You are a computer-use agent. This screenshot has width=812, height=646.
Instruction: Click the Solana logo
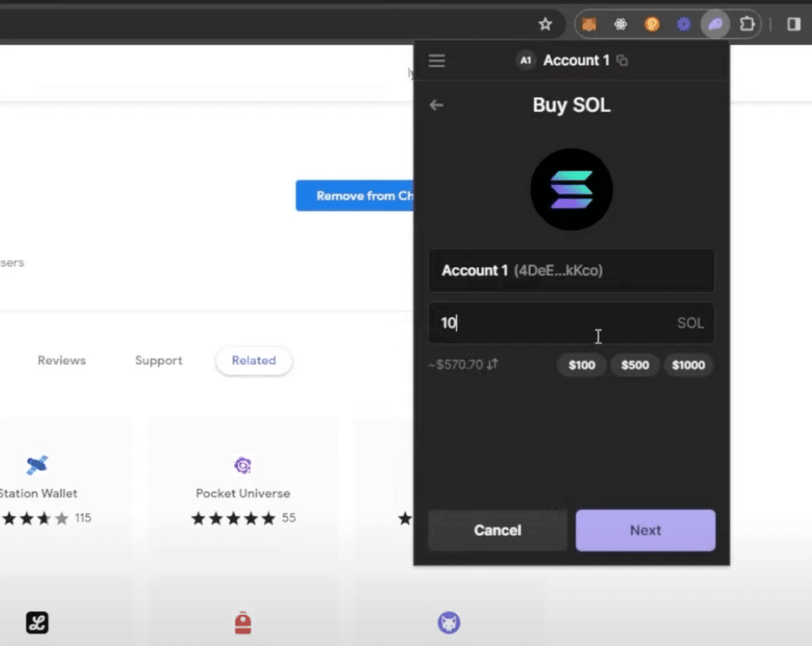(571, 189)
